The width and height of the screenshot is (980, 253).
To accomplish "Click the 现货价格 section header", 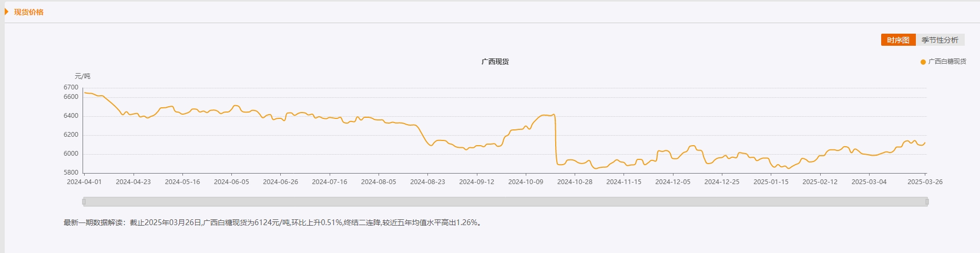I will tap(29, 12).
